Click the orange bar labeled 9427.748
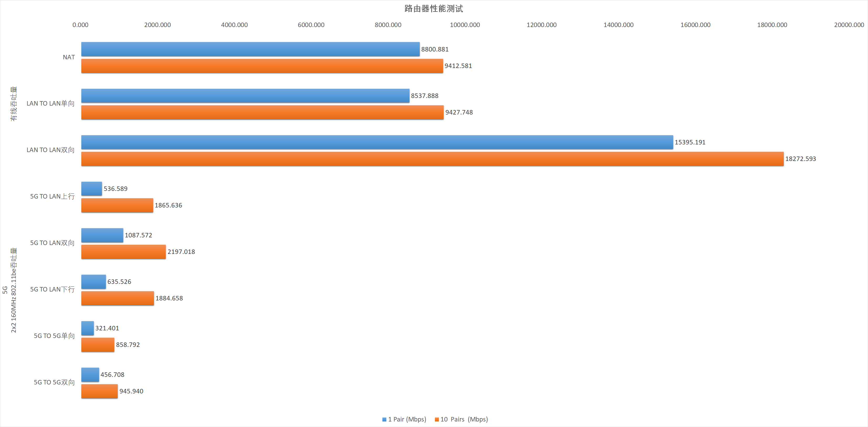The height and width of the screenshot is (427, 868). (262, 112)
